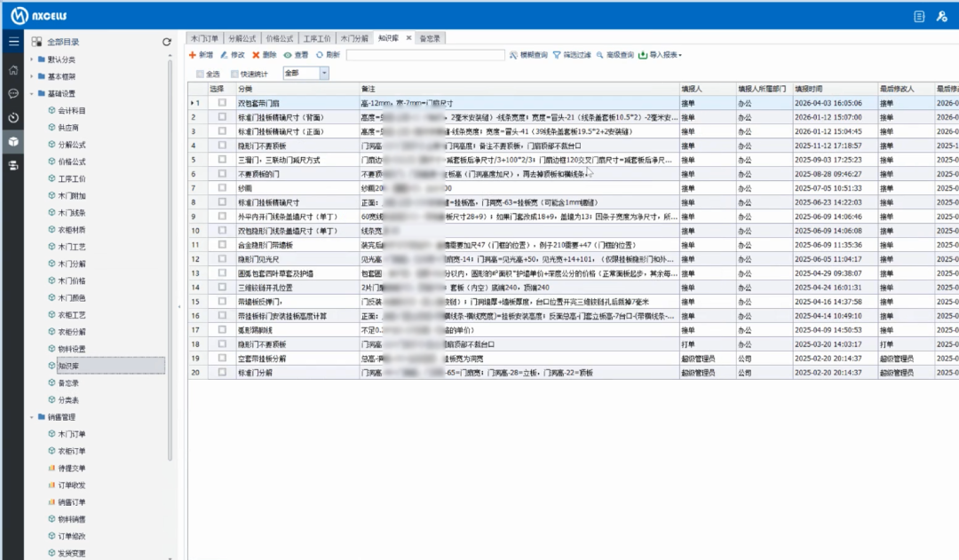Screen dimensions: 959x560
Task: Tick the 快速统计 checkbox
Action: pos(234,74)
